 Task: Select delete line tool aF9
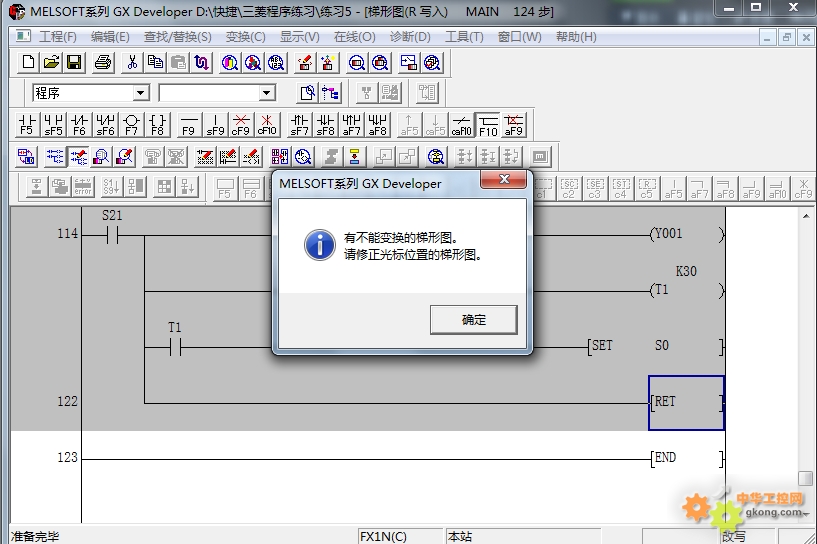pyautogui.click(x=513, y=125)
